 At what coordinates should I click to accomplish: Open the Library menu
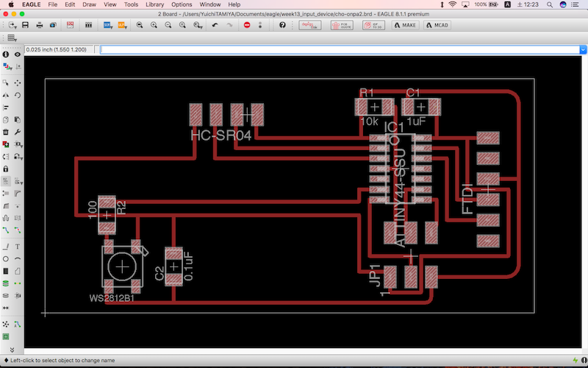(154, 4)
